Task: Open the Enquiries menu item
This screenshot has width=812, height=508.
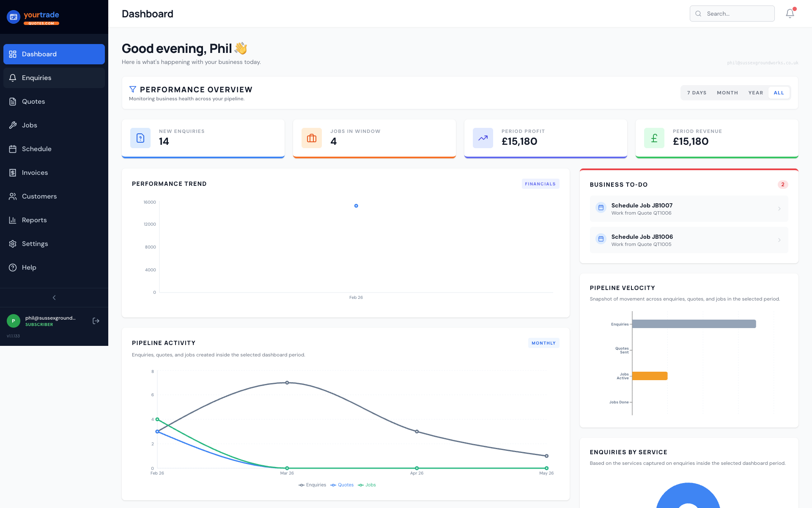Action: (54, 78)
